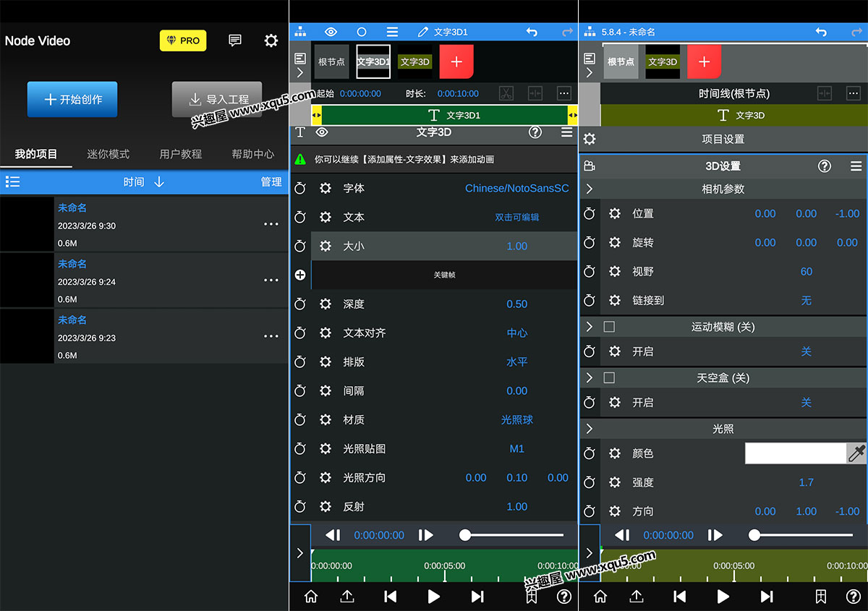Collapse the 光照 section

590,429
